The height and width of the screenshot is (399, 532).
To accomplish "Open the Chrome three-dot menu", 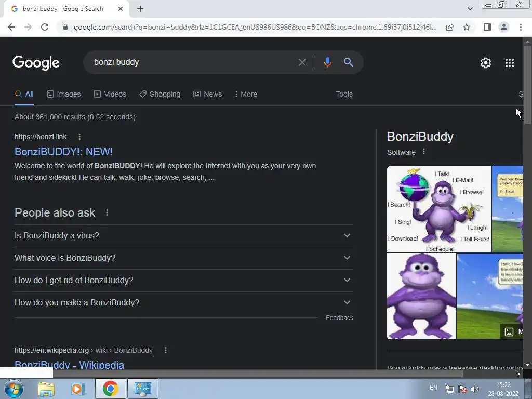I will pos(521,27).
